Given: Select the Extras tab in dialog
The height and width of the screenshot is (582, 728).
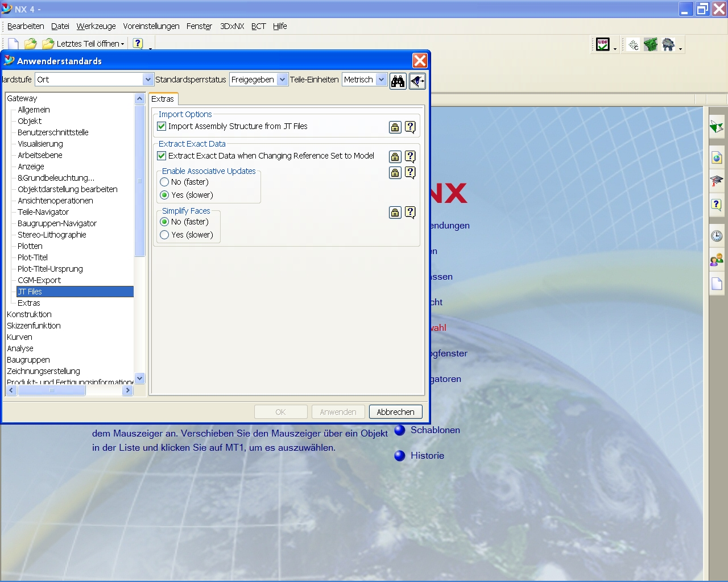Looking at the screenshot, I should [x=163, y=99].
